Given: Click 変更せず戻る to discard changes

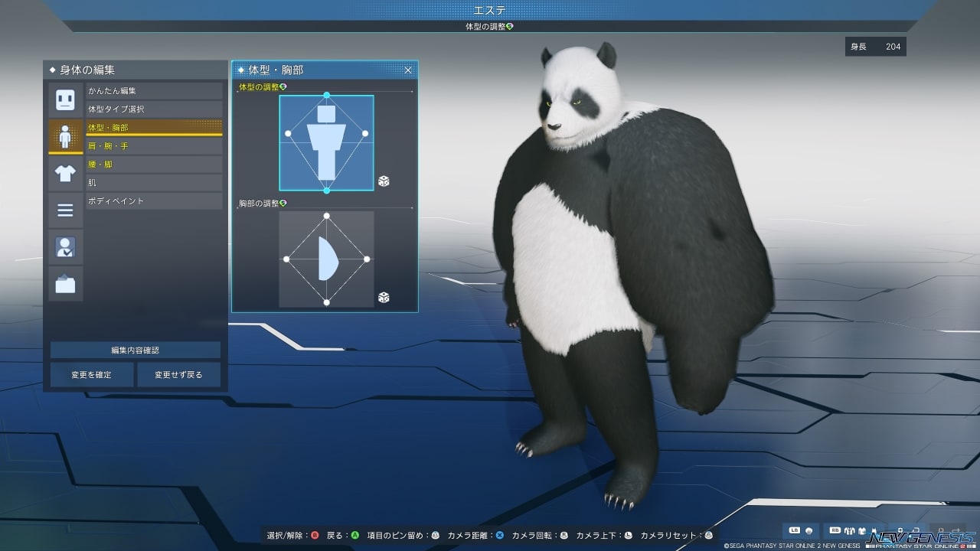Looking at the screenshot, I should pyautogui.click(x=178, y=375).
